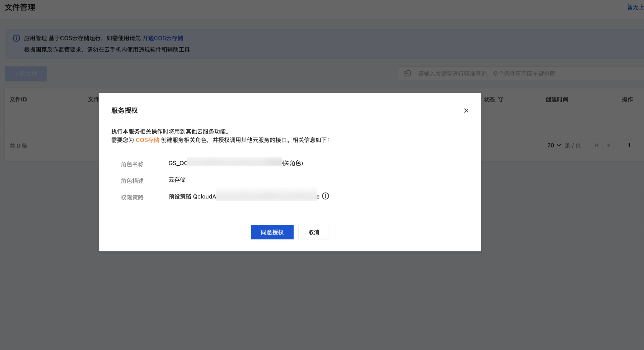The image size is (644, 350).
Task: Click the 角色名称 label
Action: click(x=132, y=164)
